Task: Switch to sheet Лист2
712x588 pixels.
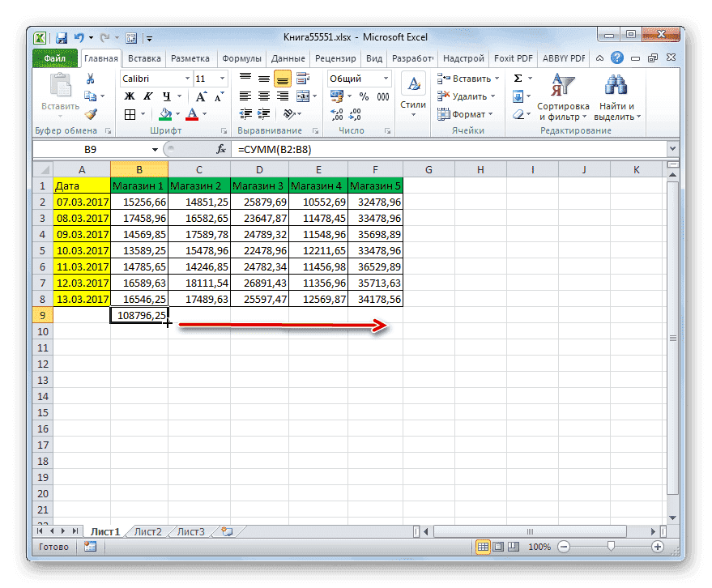Action: tap(147, 531)
